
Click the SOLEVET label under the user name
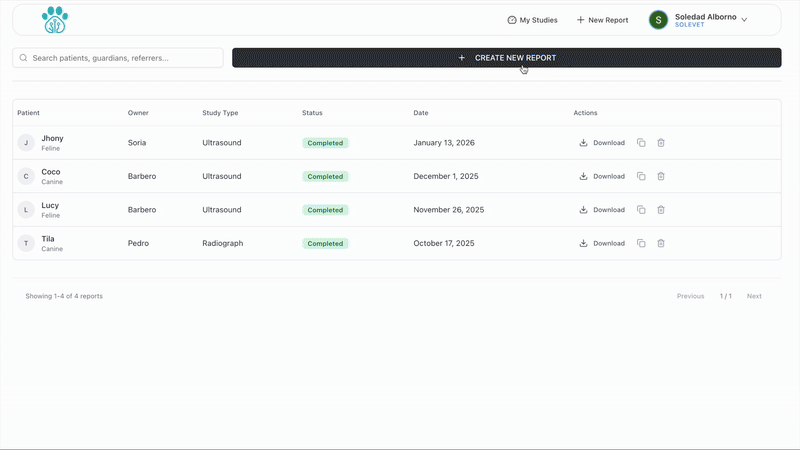pos(689,24)
